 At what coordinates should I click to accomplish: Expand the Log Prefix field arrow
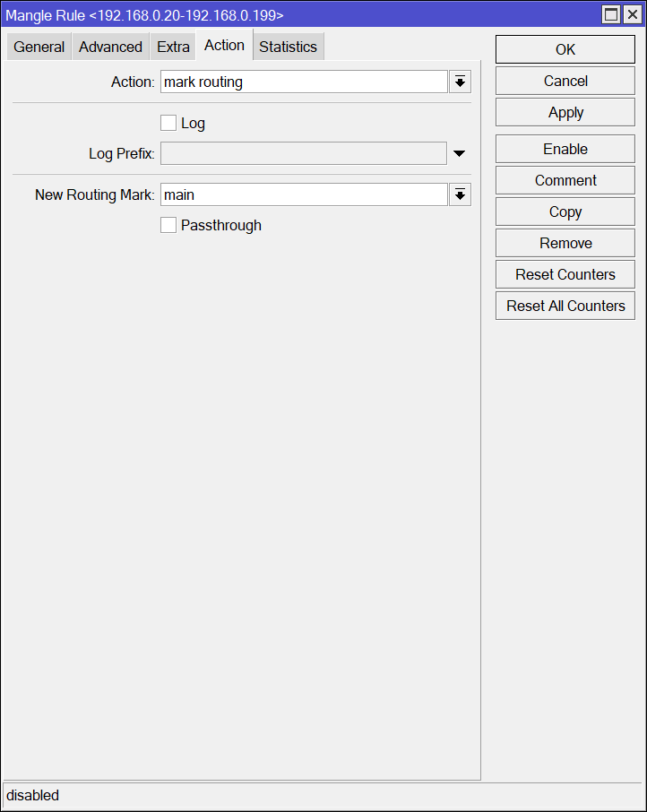pos(459,154)
